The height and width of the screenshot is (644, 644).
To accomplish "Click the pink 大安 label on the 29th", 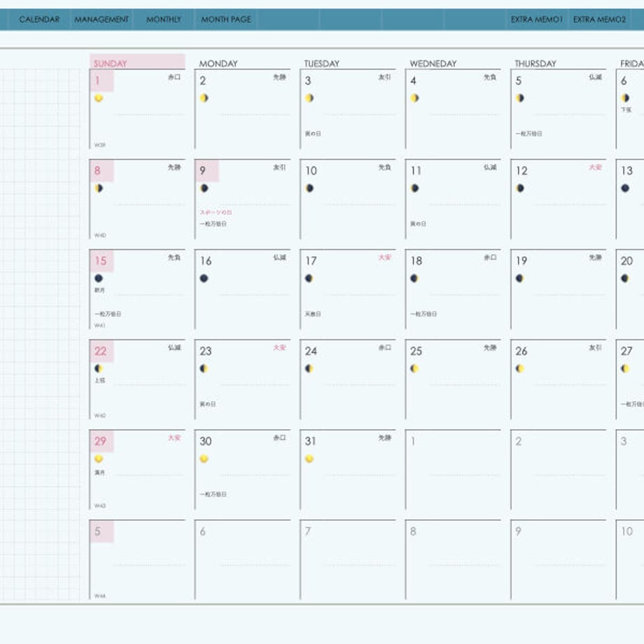I will 174,437.
